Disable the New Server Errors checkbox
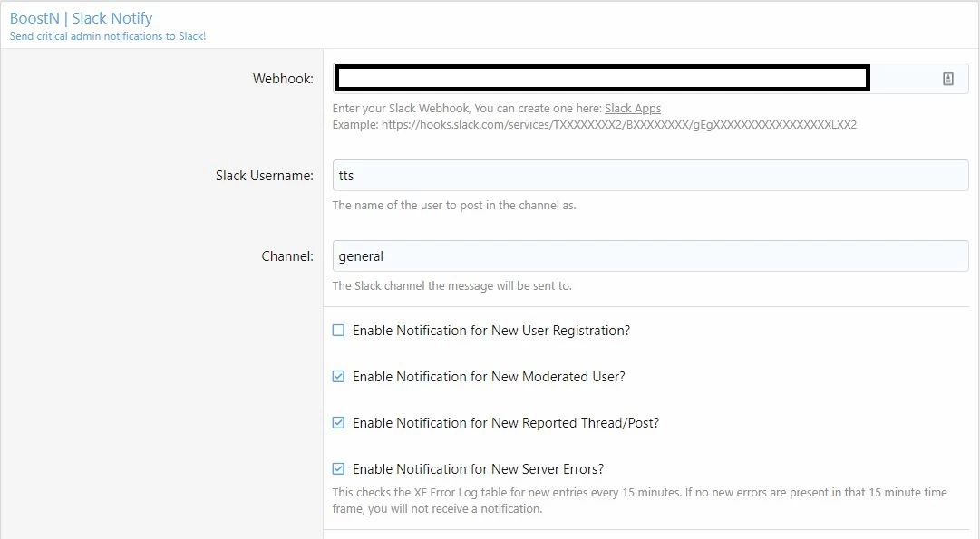Image resolution: width=980 pixels, height=539 pixels. (x=338, y=469)
